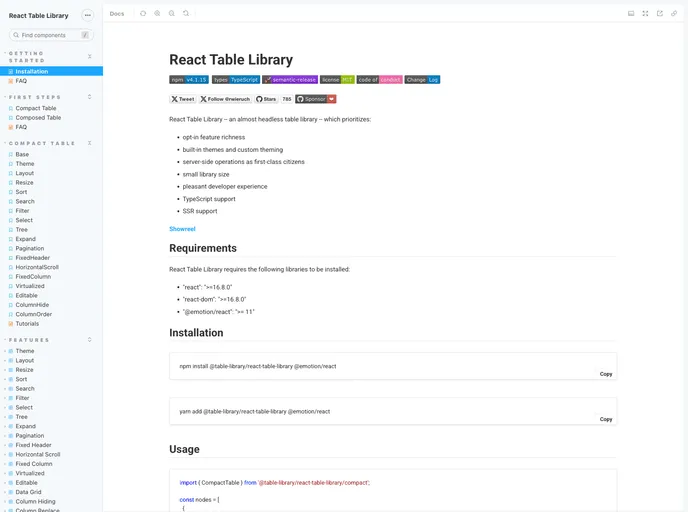Image resolution: width=688 pixels, height=512 pixels.
Task: Toggle the COMPACT TABLE section header
Action: [x=42, y=143]
